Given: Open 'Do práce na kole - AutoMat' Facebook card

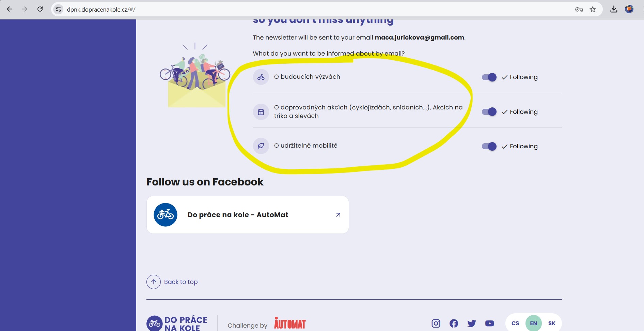Looking at the screenshot, I should coord(248,215).
